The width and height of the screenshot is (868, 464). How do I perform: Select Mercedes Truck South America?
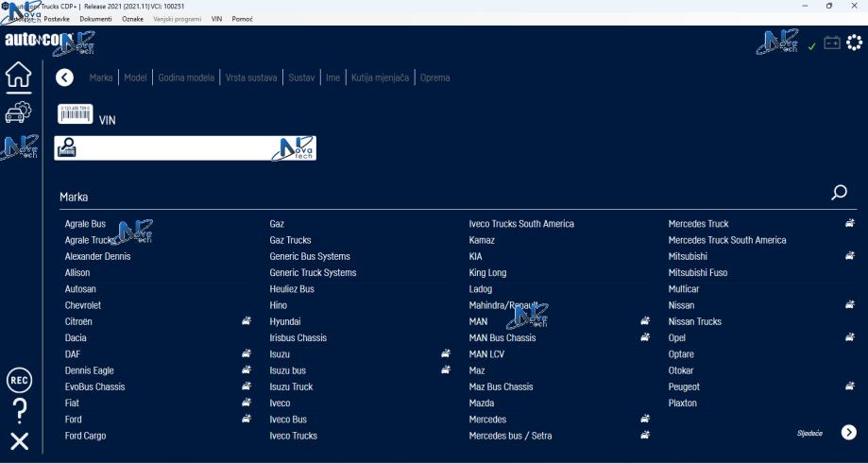click(727, 240)
